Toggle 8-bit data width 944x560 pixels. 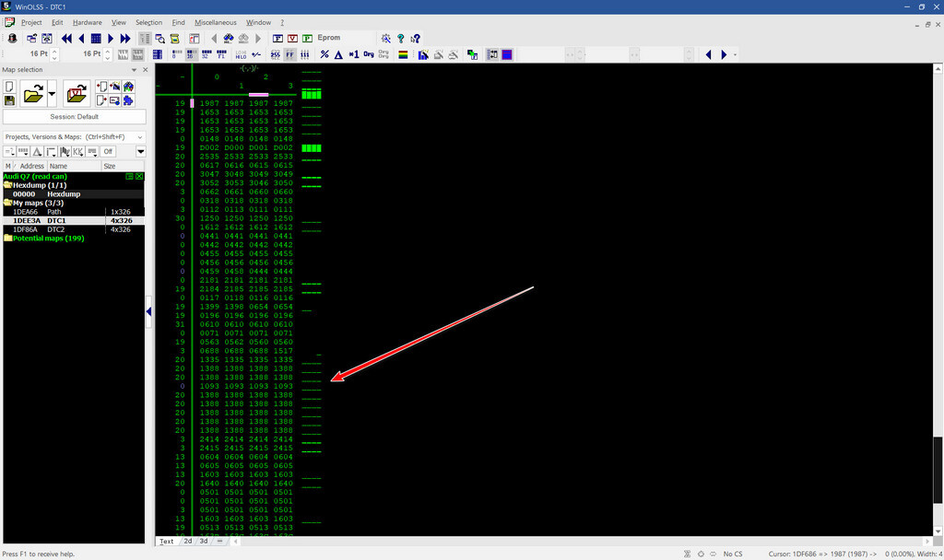tap(176, 54)
